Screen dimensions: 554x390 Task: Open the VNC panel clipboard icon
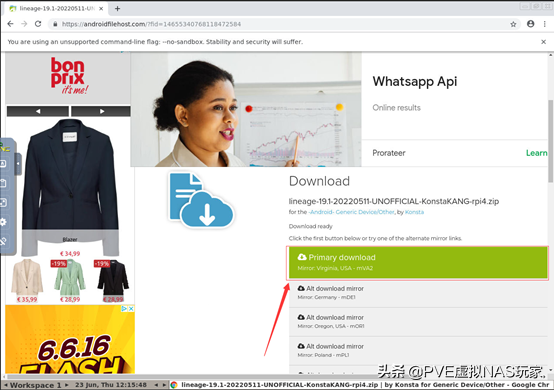point(3,183)
